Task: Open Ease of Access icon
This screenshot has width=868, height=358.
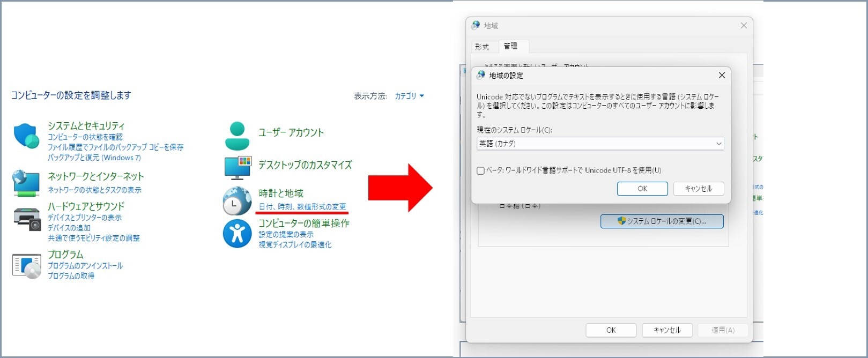Action: [237, 233]
